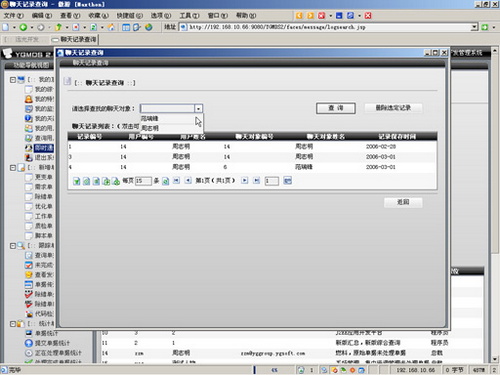Open dropdown arrow next to New page icon

coord(14,27)
